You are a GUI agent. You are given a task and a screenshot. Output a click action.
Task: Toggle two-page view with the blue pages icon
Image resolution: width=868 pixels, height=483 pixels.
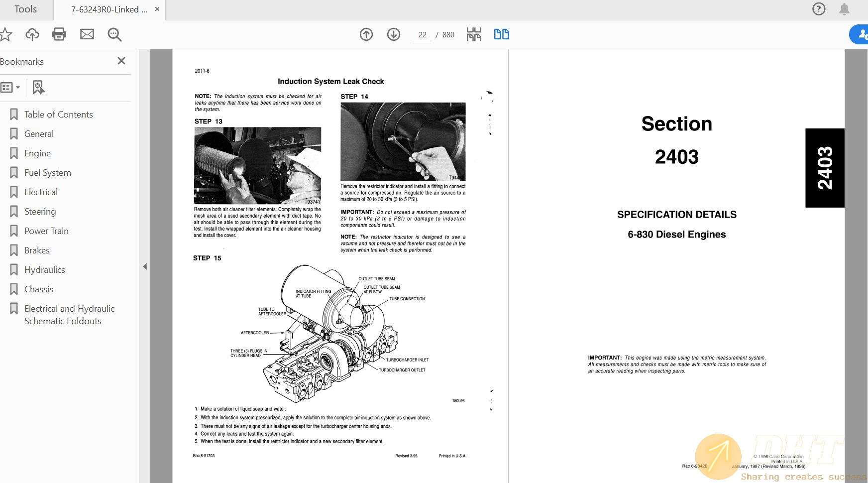[x=501, y=34]
